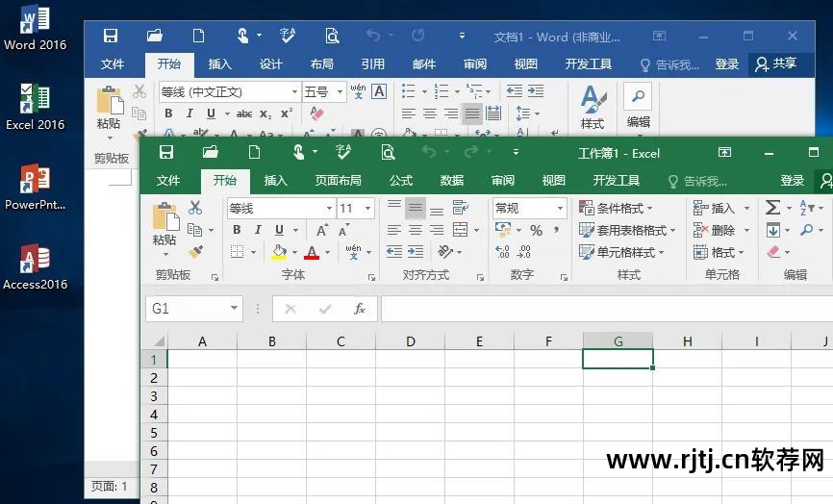
Task: Expand the Excel Name Box dropdown arrow
Action: (234, 309)
